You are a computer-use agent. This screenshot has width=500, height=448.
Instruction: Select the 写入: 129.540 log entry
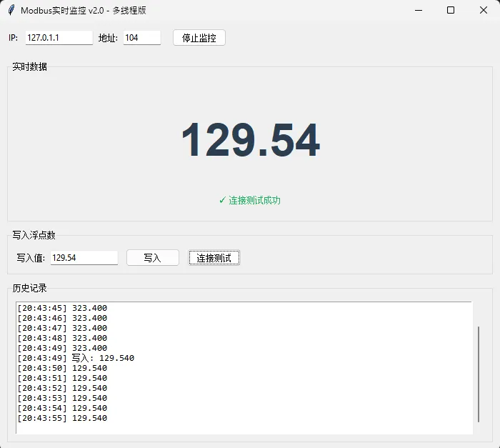tap(76, 358)
